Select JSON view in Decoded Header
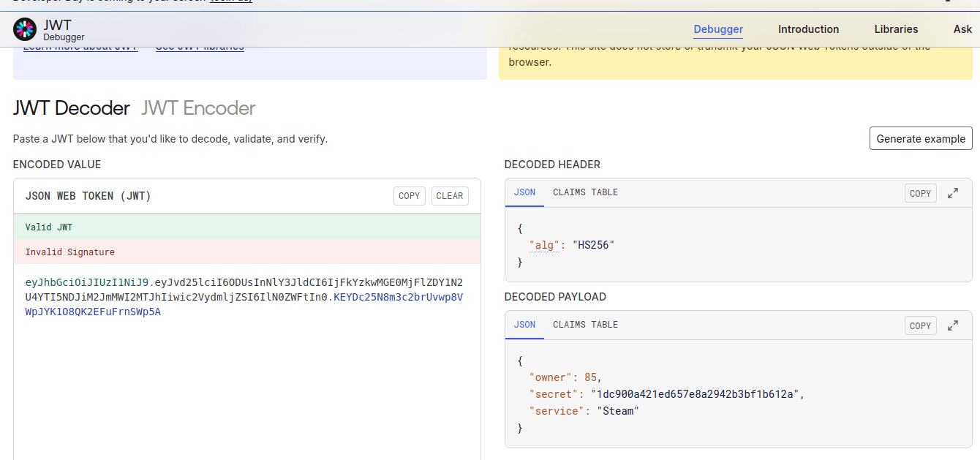This screenshot has width=980, height=460. click(524, 192)
